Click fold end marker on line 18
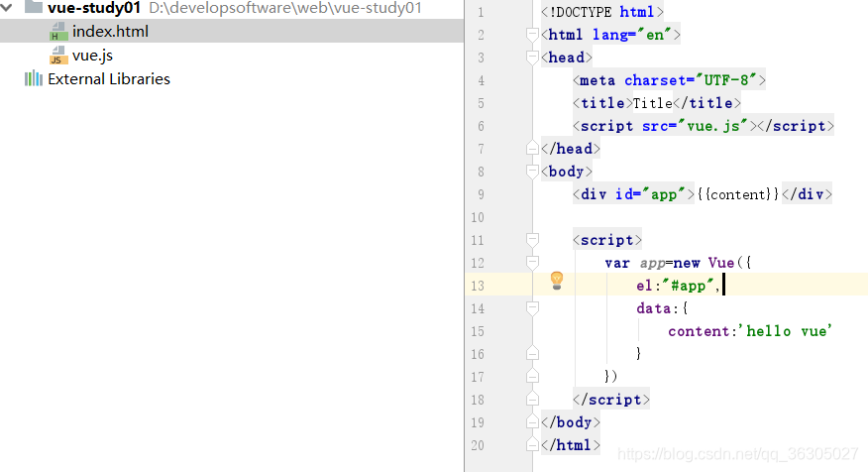868x472 pixels. click(532, 399)
